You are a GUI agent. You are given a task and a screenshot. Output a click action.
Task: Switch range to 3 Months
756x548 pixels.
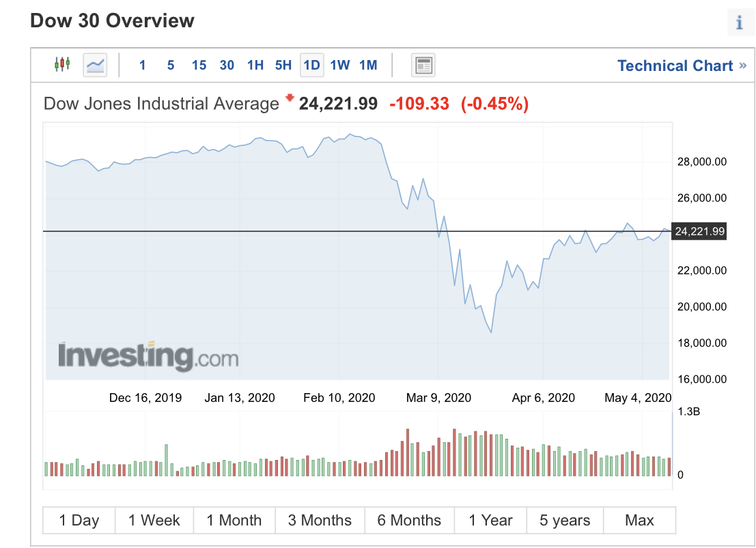click(x=320, y=520)
